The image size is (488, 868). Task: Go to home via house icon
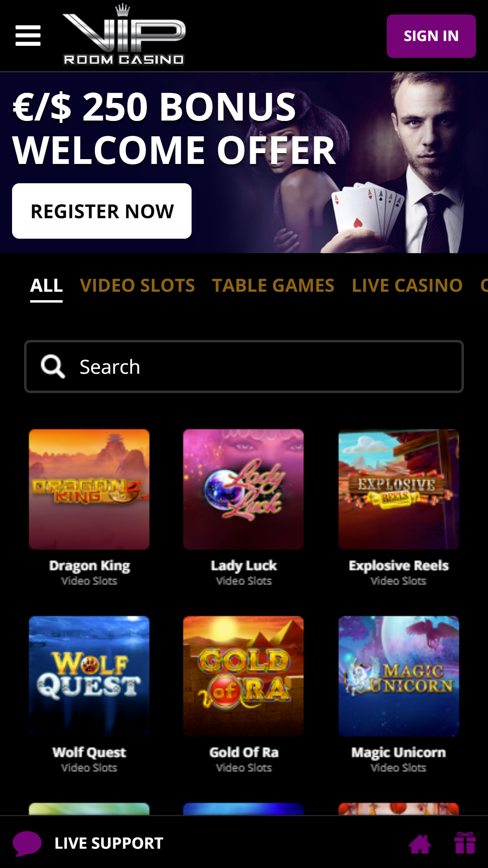coord(419,843)
